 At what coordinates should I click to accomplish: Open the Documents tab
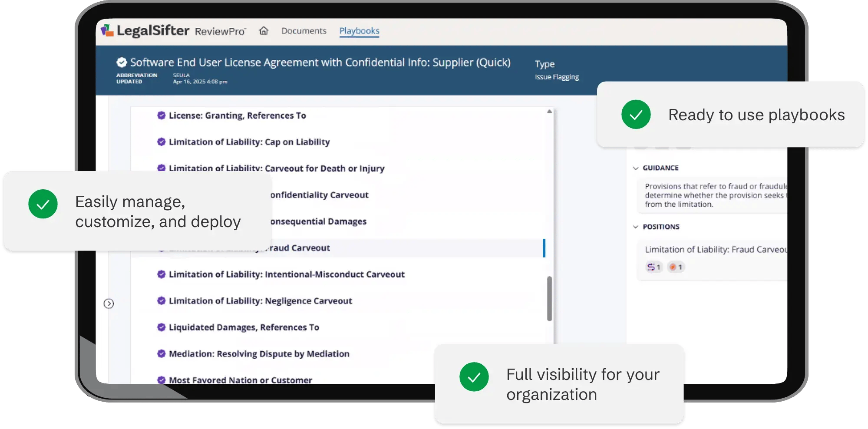304,31
